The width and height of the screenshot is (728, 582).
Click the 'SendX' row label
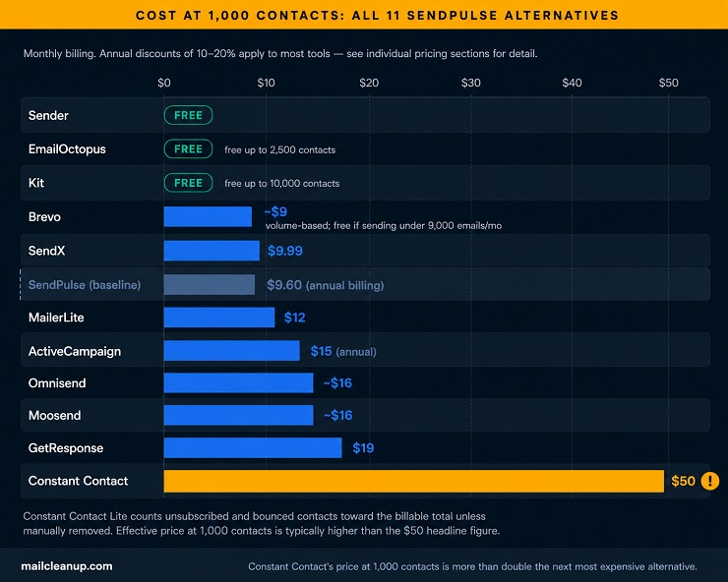click(47, 251)
